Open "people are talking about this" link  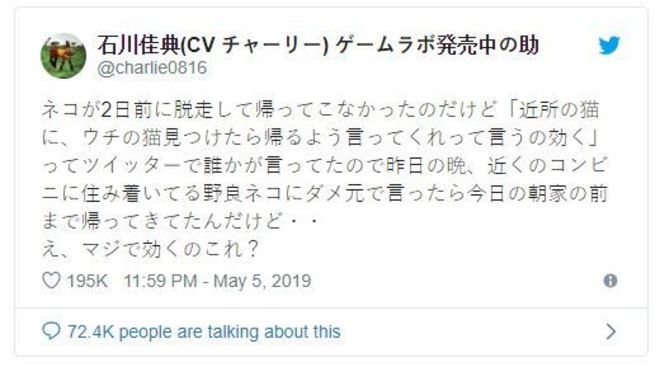[x=230, y=332]
